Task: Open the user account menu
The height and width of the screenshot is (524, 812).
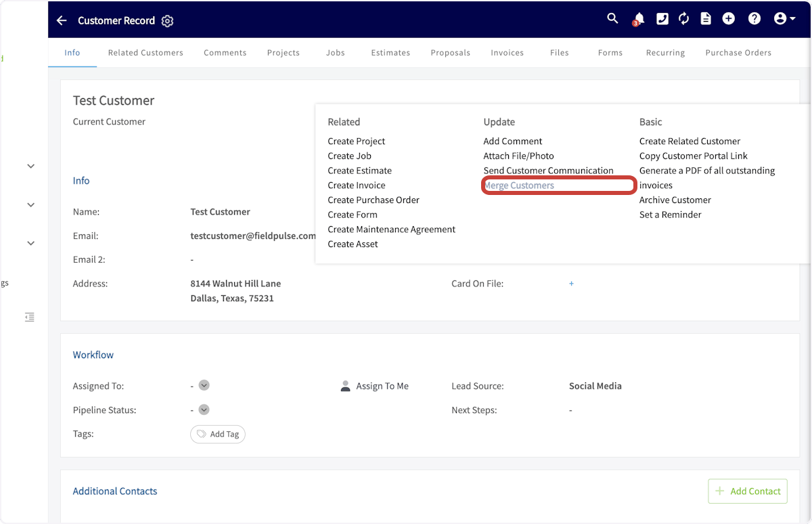Action: tap(785, 19)
